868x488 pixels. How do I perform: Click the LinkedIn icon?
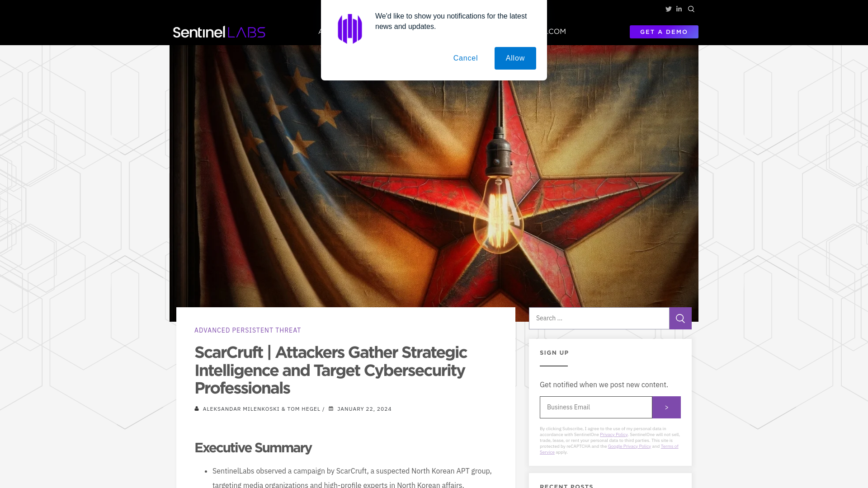(x=679, y=9)
